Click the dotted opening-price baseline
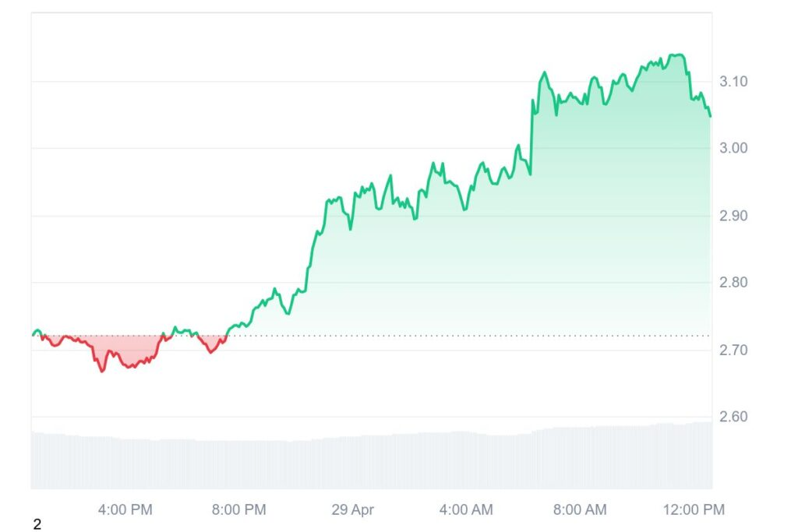 468,336
